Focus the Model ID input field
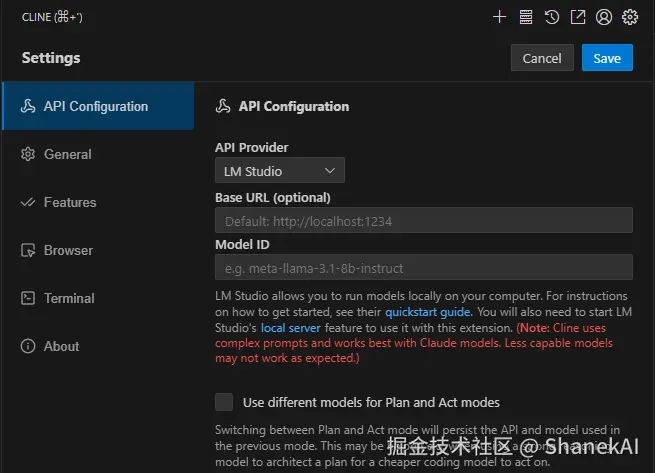Viewport: 655px width, 473px height. [x=424, y=267]
